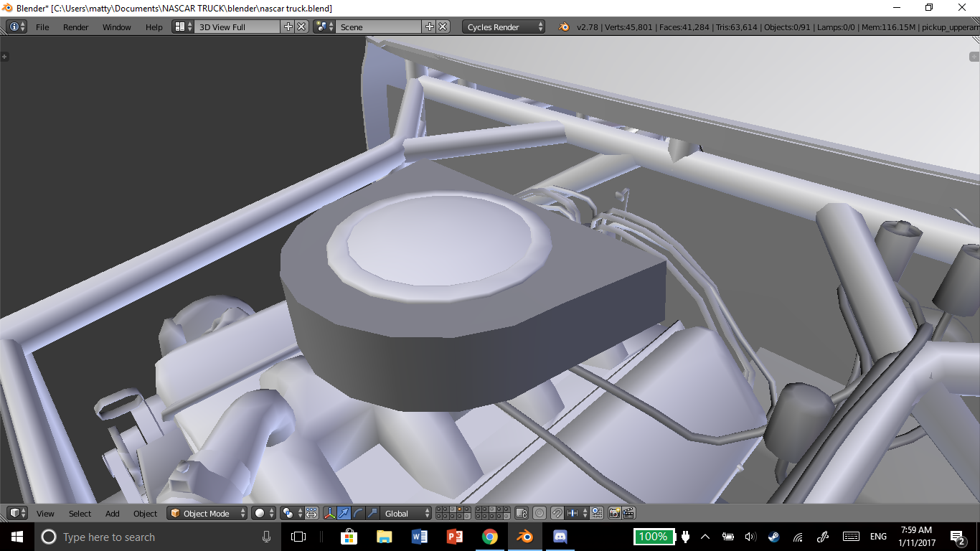Image resolution: width=980 pixels, height=551 pixels.
Task: Add a new screen layout with plus button
Action: [288, 27]
